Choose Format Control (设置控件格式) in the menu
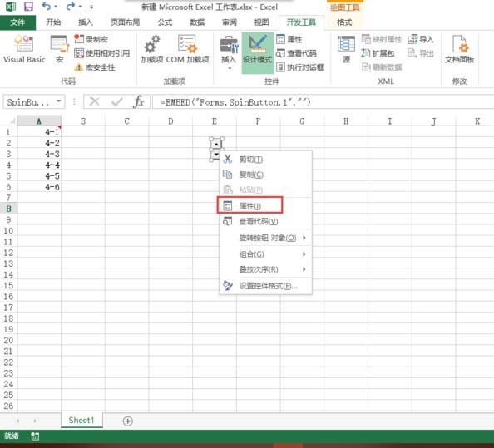Viewport: 494px width, 448px height. [x=265, y=286]
